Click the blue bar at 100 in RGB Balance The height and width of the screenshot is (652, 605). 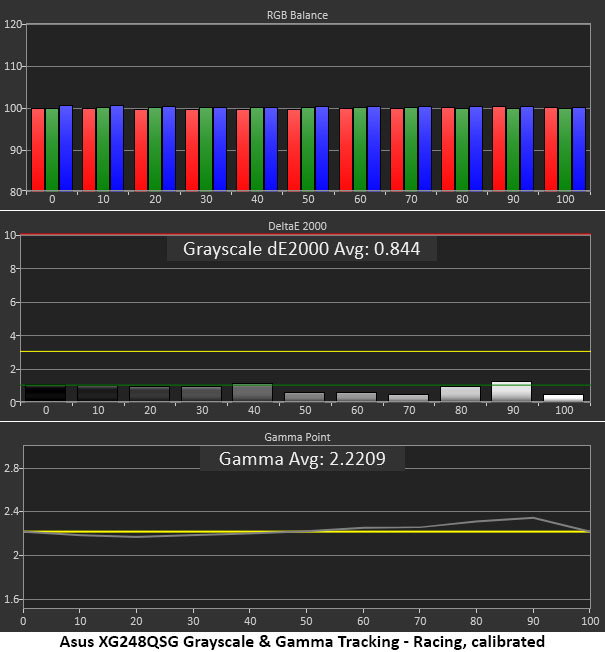pos(579,149)
